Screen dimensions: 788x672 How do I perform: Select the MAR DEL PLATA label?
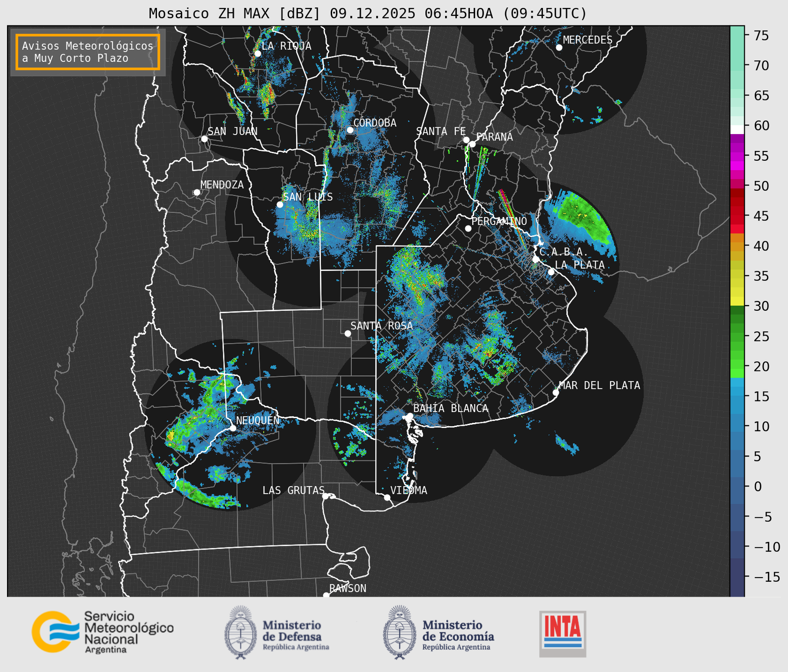pyautogui.click(x=599, y=386)
